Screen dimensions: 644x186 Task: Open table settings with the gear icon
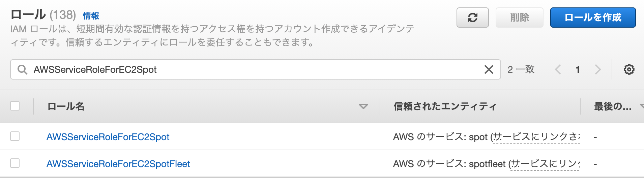(x=629, y=69)
